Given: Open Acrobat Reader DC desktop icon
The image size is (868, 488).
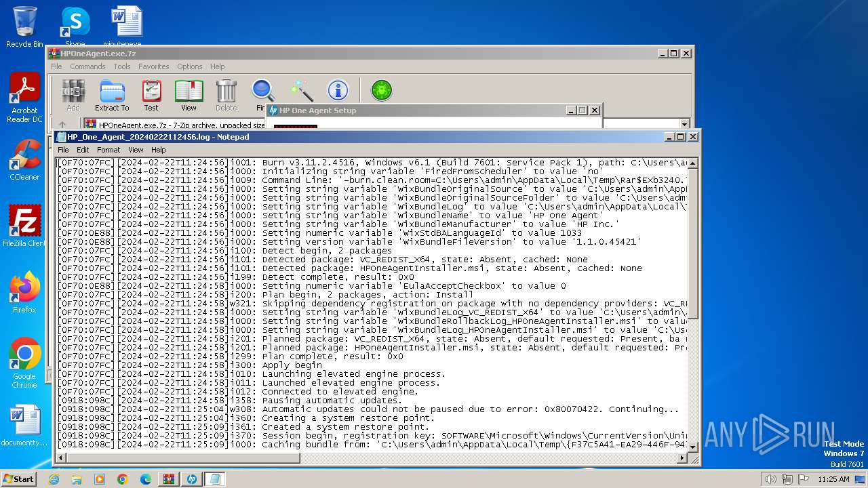Looking at the screenshot, I should click(24, 98).
